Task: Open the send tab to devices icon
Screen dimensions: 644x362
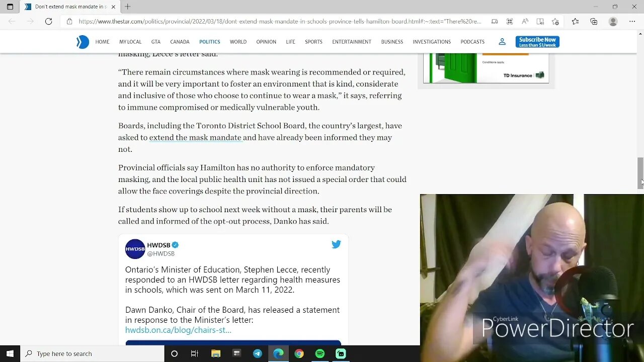Action: tap(495, 21)
